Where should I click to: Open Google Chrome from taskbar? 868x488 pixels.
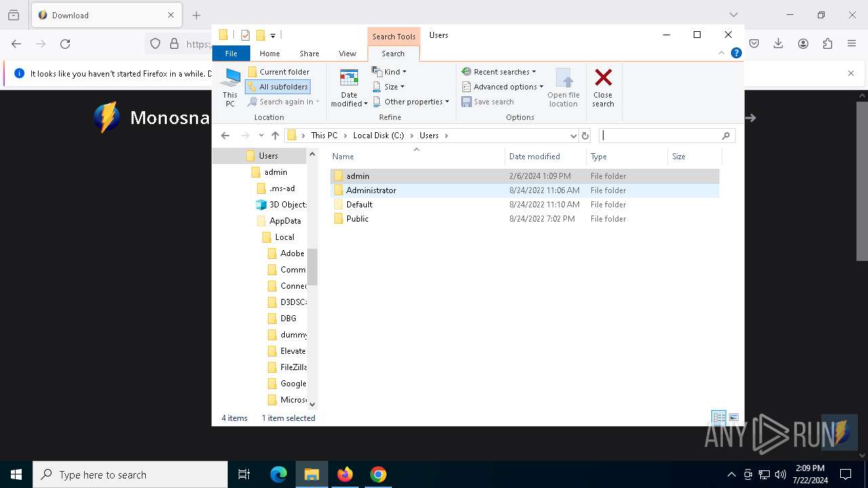[x=378, y=474]
